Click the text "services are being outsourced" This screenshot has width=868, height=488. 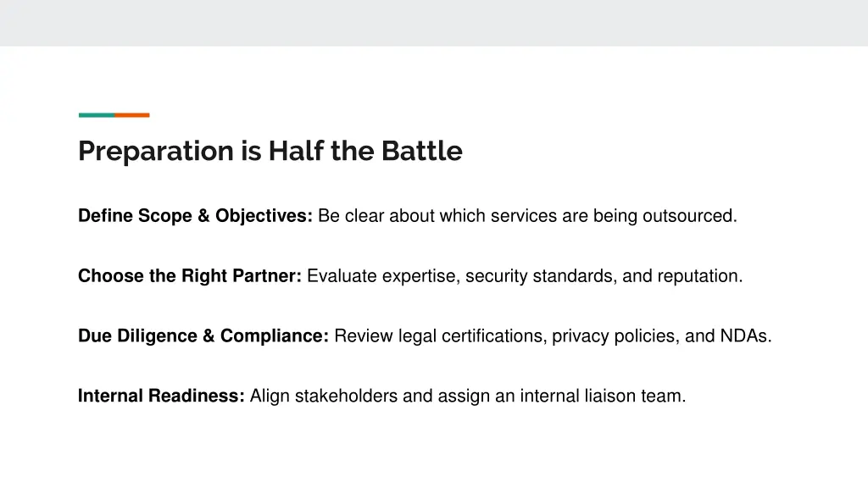[x=612, y=216]
